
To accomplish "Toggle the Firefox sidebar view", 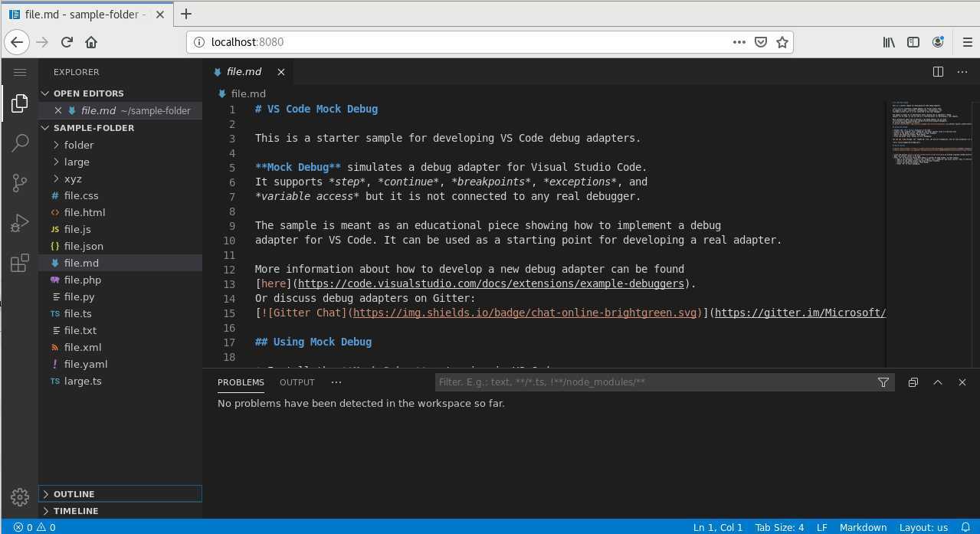I will click(x=913, y=42).
